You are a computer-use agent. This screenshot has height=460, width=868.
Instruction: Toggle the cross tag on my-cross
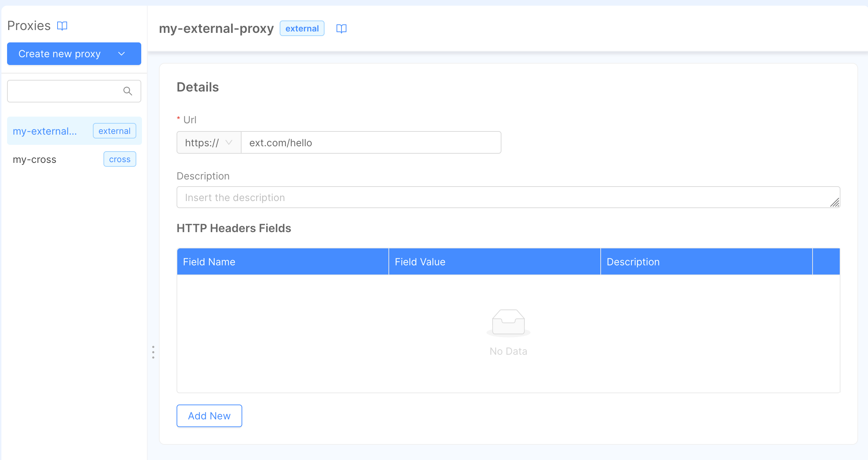(119, 159)
